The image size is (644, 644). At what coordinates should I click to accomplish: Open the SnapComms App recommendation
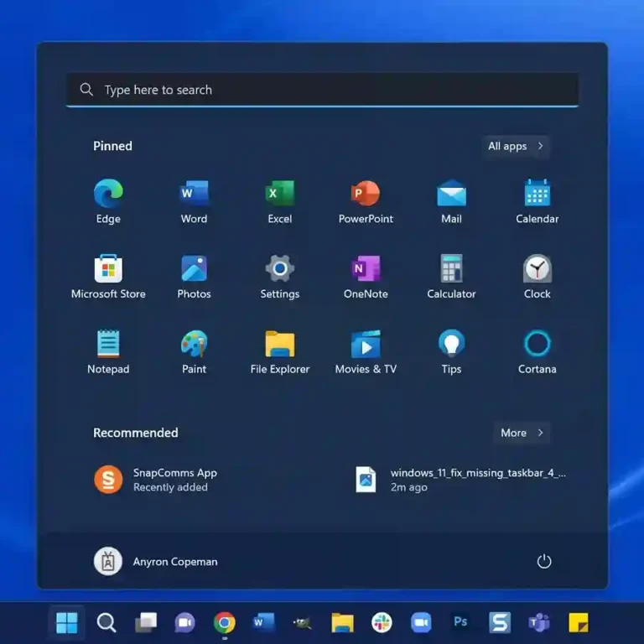pos(156,480)
